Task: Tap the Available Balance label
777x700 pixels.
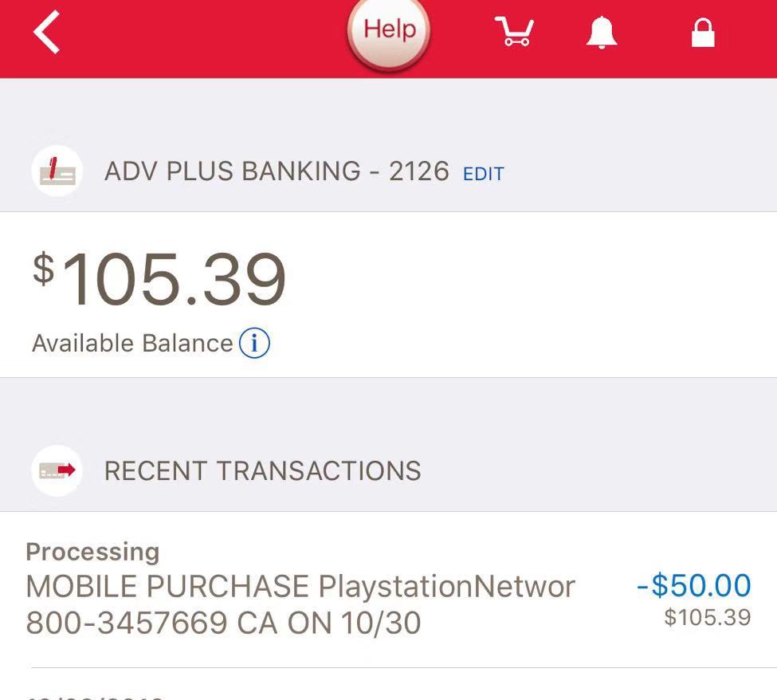Action: click(132, 343)
